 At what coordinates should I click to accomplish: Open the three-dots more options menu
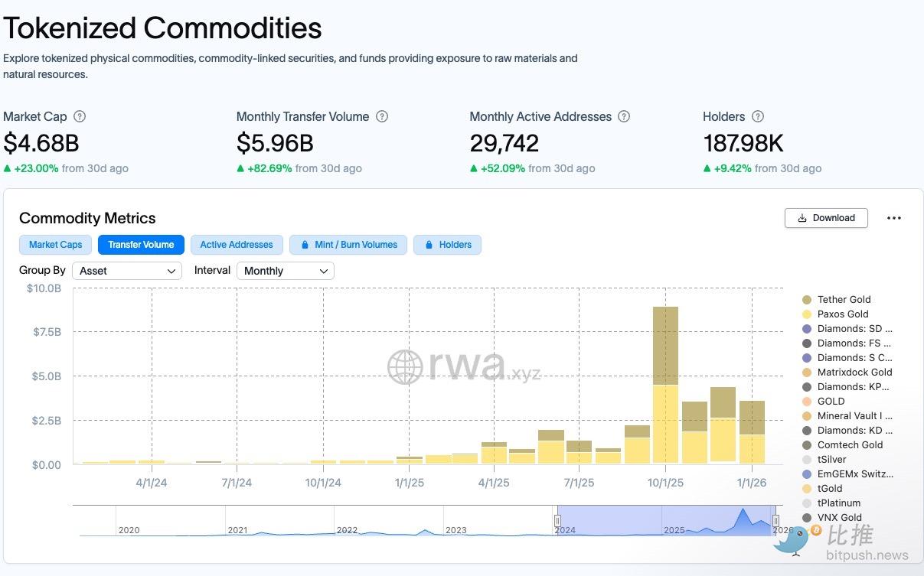click(x=893, y=218)
